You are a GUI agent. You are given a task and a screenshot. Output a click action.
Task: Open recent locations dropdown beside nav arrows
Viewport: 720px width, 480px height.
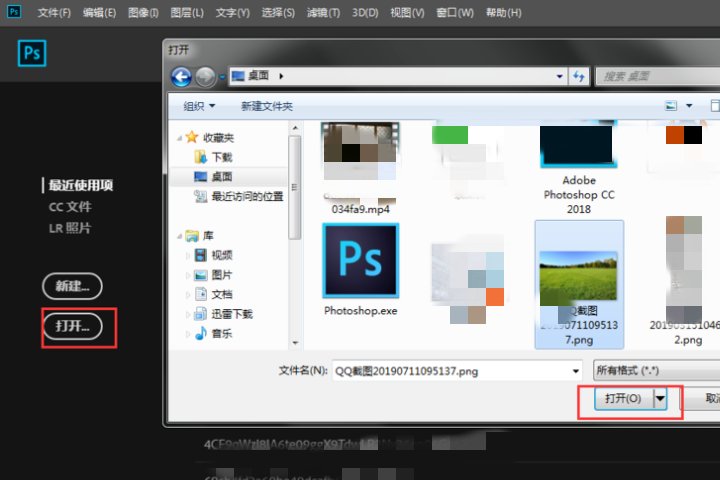point(222,77)
